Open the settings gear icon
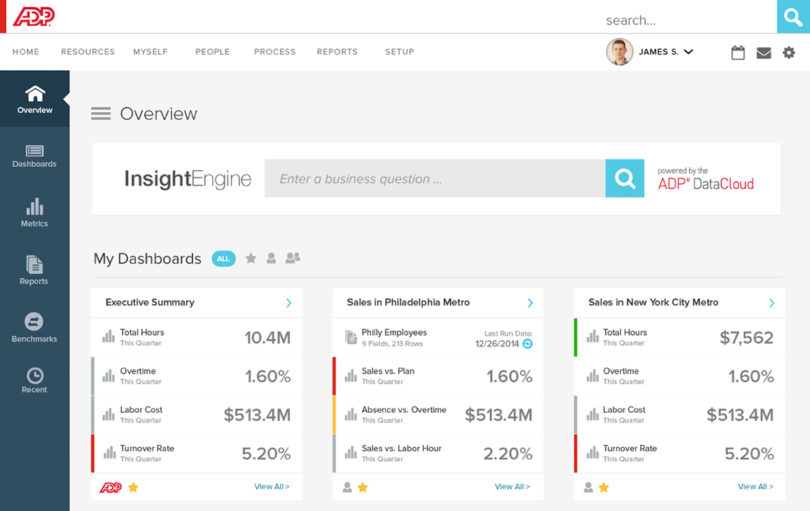 tap(789, 52)
